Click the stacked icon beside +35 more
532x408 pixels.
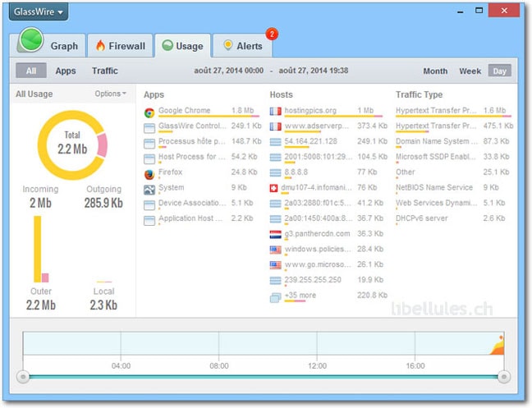[x=276, y=297]
